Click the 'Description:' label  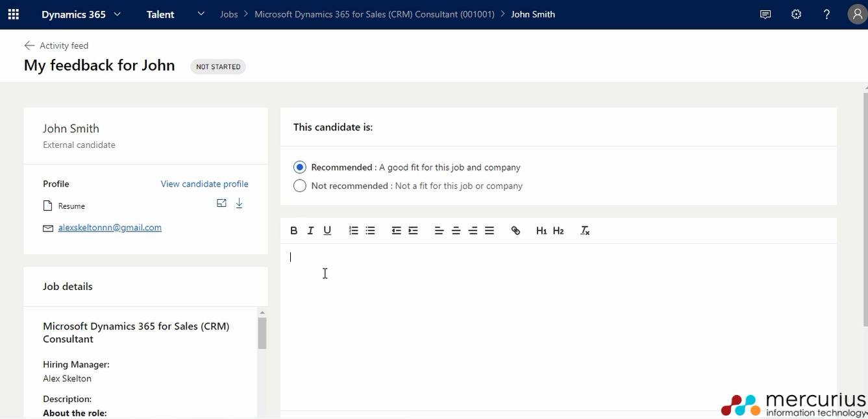[67, 399]
